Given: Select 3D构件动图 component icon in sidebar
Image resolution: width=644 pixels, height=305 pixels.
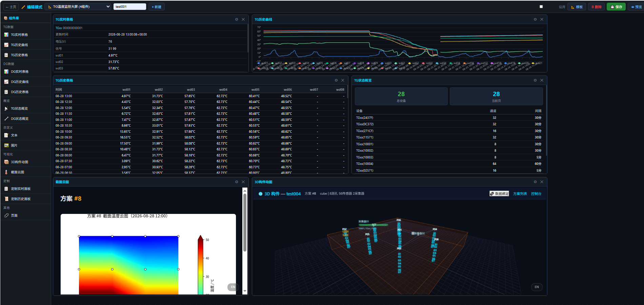Looking at the screenshot, I should click(x=6, y=162).
